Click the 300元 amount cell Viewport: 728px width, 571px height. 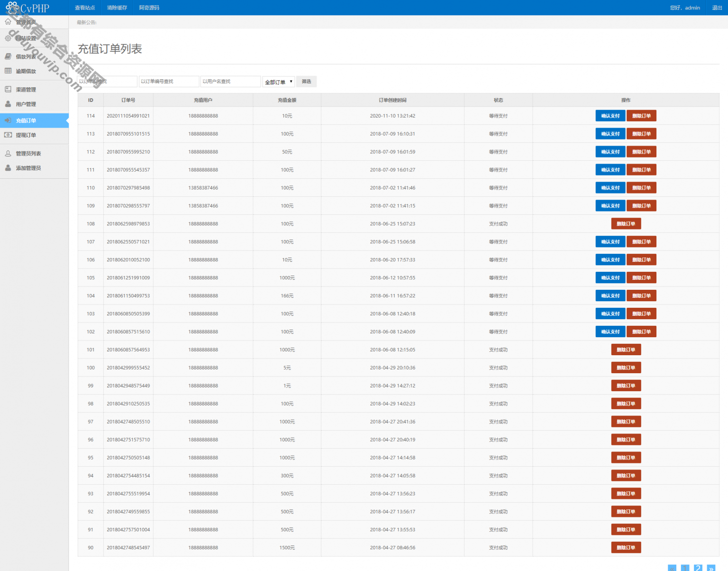pos(287,476)
